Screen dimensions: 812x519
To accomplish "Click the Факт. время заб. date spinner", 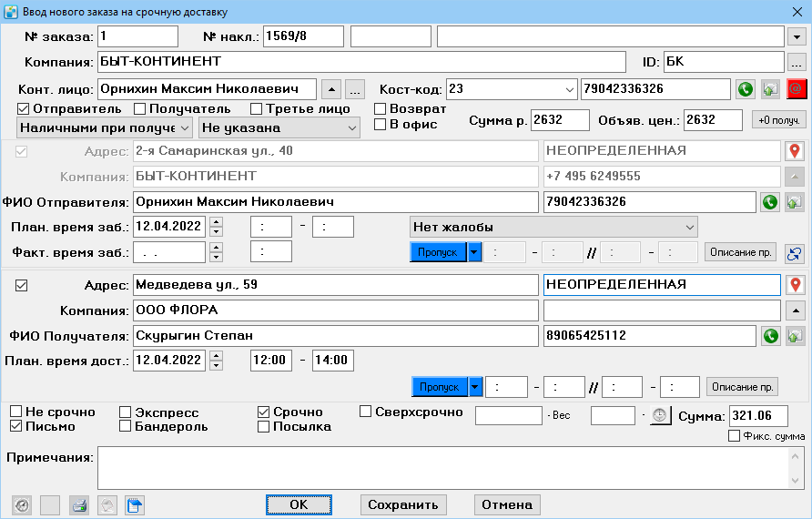I will (x=217, y=252).
